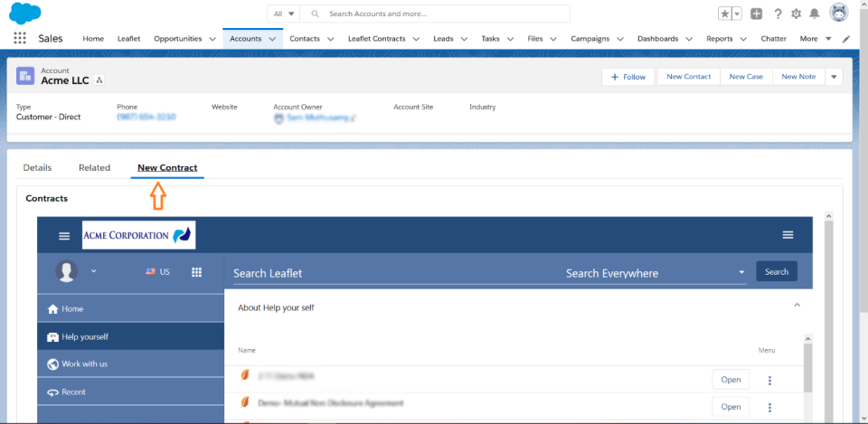Click the New Contact button
This screenshot has width=868, height=424.
(x=688, y=77)
